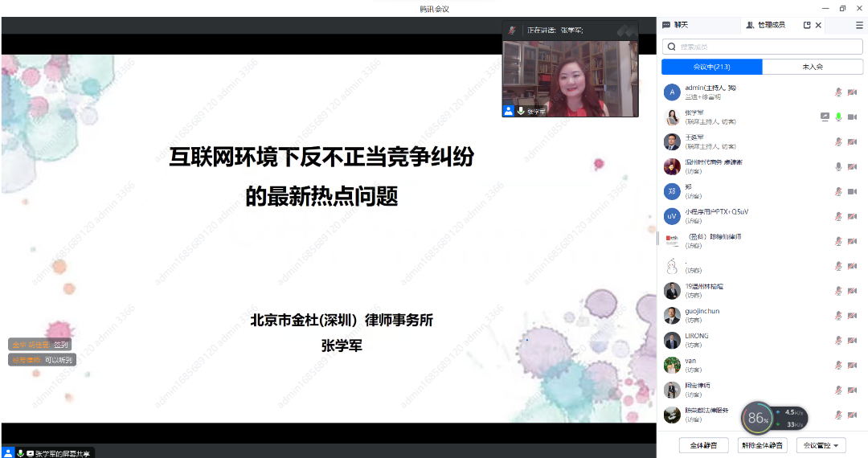868x458 pixels.
Task: Open the hamburger menu in the title bar
Action: point(859,25)
